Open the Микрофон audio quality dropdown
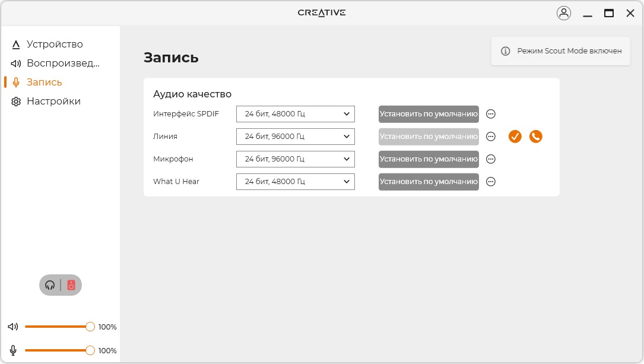 pos(295,159)
